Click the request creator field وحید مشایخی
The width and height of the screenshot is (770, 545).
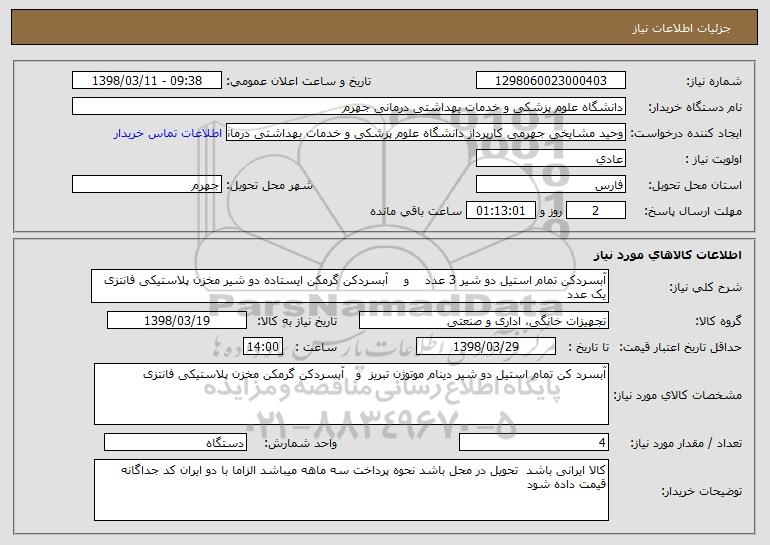pos(426,133)
